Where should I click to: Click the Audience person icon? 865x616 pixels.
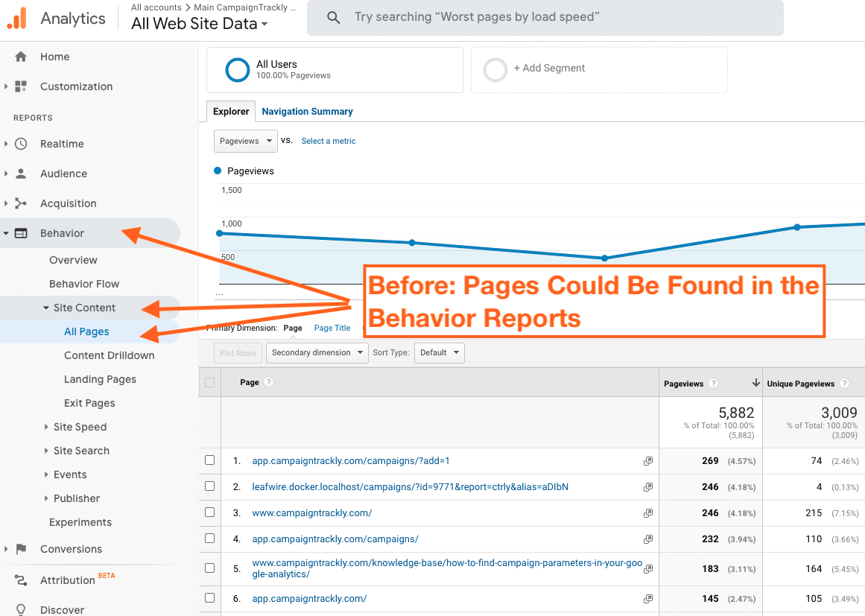(21, 174)
